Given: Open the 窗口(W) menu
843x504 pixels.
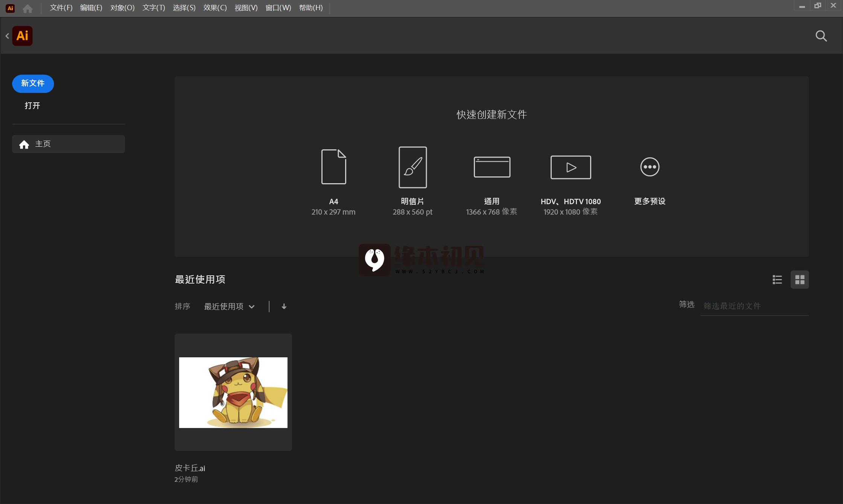Looking at the screenshot, I should click(x=278, y=8).
